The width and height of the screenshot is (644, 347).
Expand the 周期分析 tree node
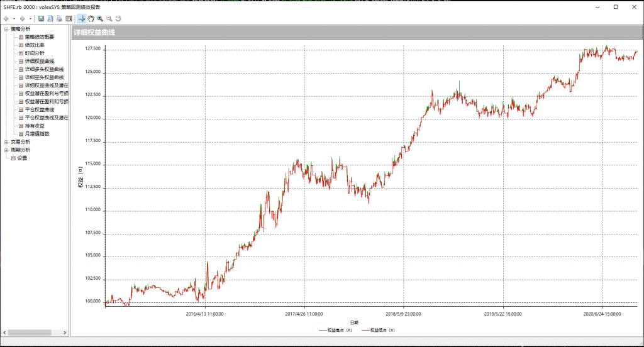pyautogui.click(x=6, y=150)
